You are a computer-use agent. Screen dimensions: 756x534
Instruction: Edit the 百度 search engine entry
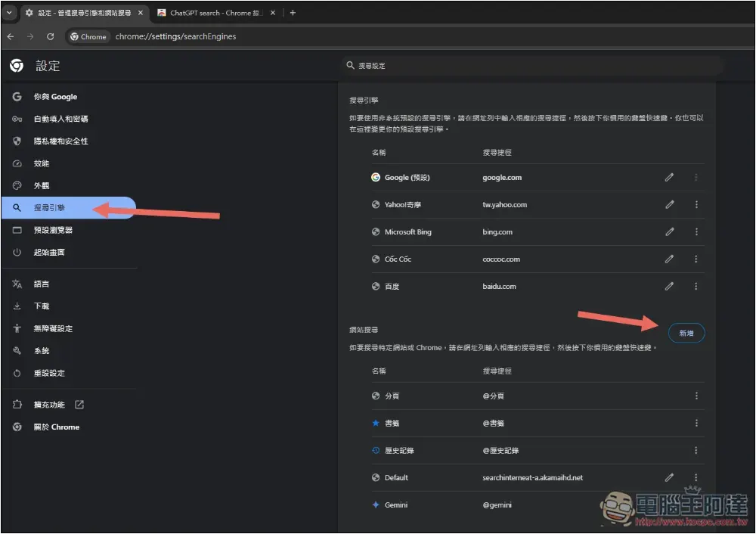coord(669,286)
